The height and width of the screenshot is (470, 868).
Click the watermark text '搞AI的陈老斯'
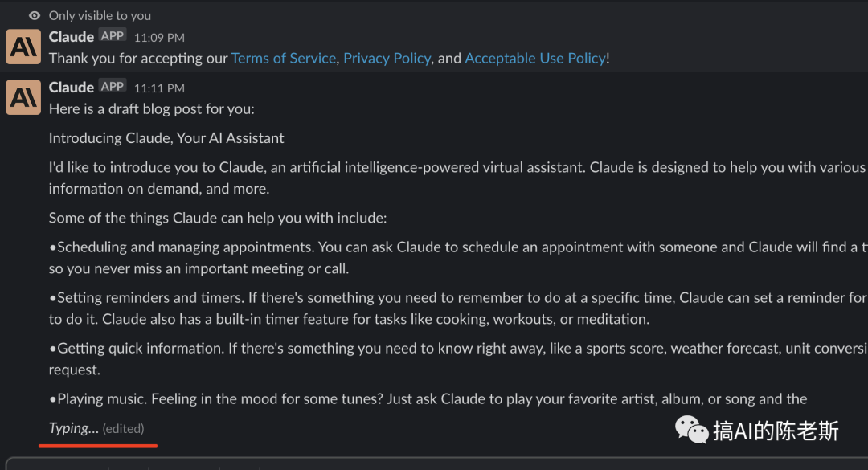click(x=776, y=431)
